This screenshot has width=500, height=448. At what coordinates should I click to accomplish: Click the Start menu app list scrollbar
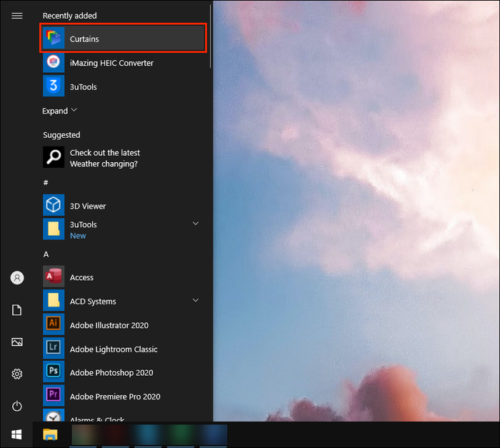click(211, 36)
